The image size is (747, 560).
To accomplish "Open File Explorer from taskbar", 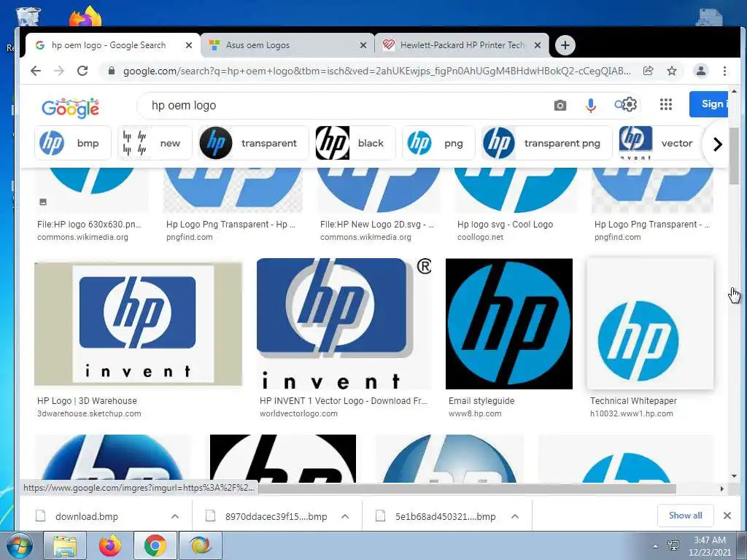I will pos(65,545).
